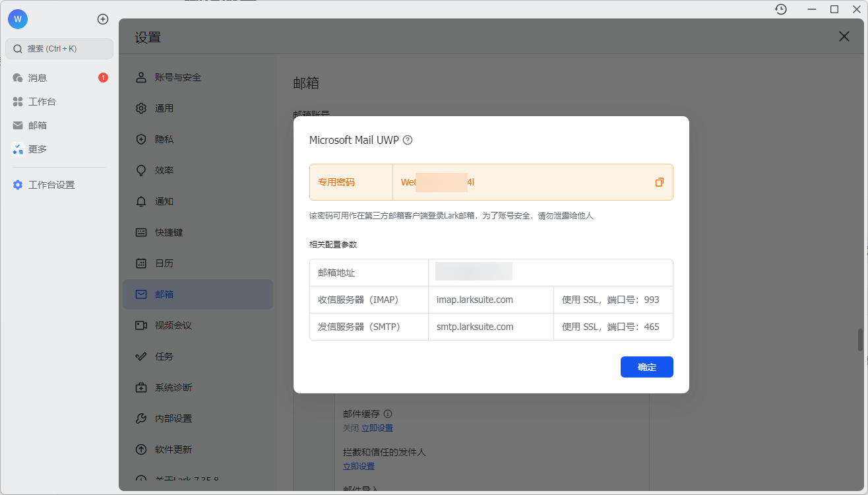The width and height of the screenshot is (868, 495).
Task: Click 立即设置 link under 邮件缓存
Action: click(377, 428)
